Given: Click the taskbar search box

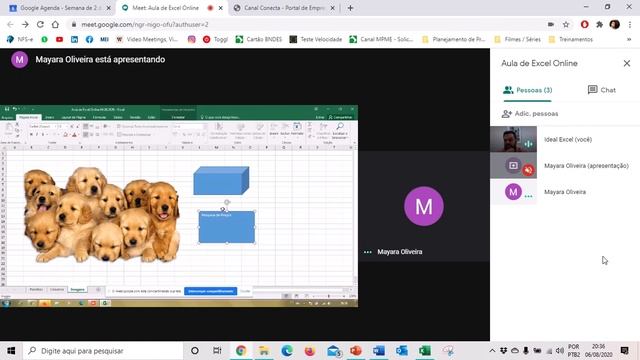Looking at the screenshot, I should pyautogui.click(x=102, y=351).
